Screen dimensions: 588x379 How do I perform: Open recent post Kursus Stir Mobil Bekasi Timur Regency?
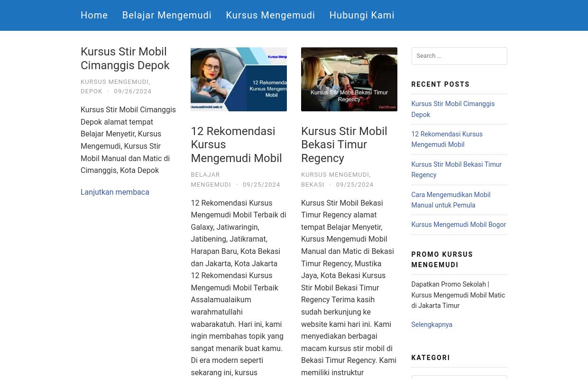(456, 170)
